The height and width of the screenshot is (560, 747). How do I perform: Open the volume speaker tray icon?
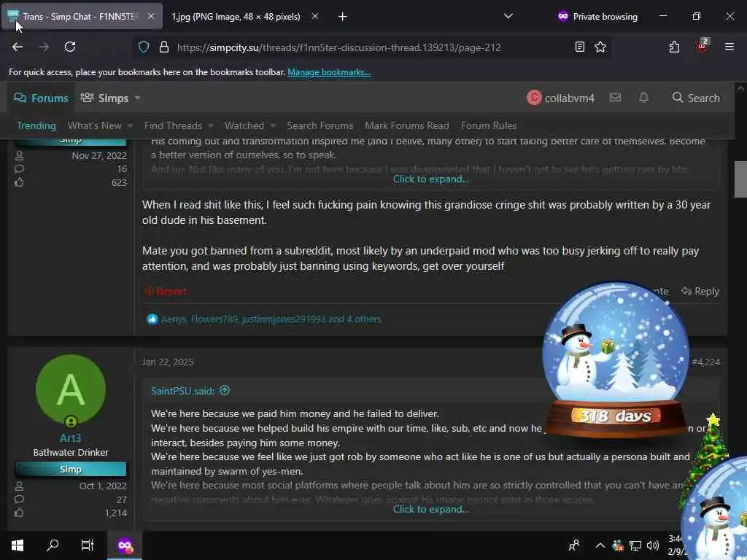(653, 545)
